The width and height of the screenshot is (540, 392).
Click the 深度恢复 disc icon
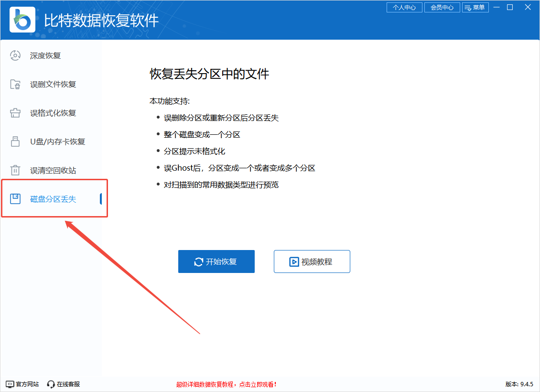coord(15,55)
